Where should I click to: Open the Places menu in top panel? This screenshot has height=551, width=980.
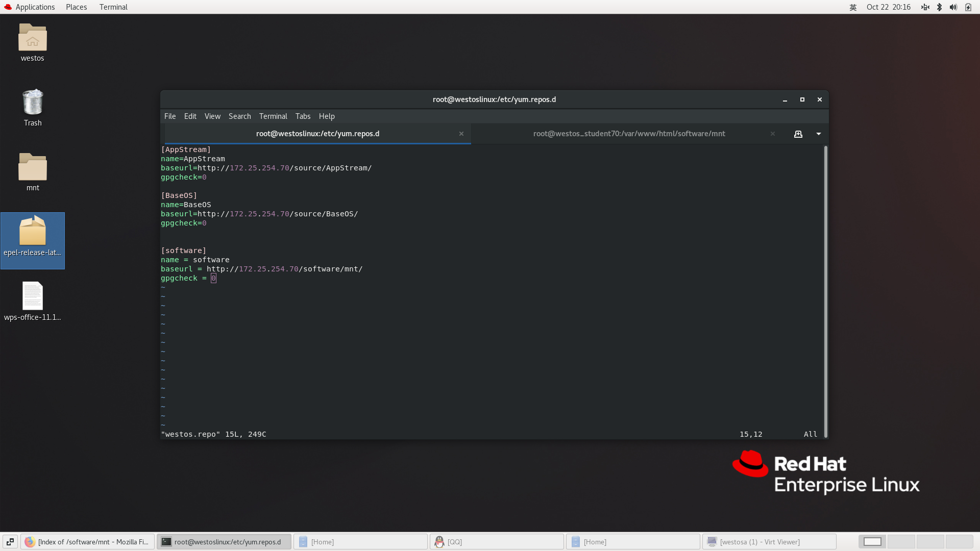tap(76, 7)
